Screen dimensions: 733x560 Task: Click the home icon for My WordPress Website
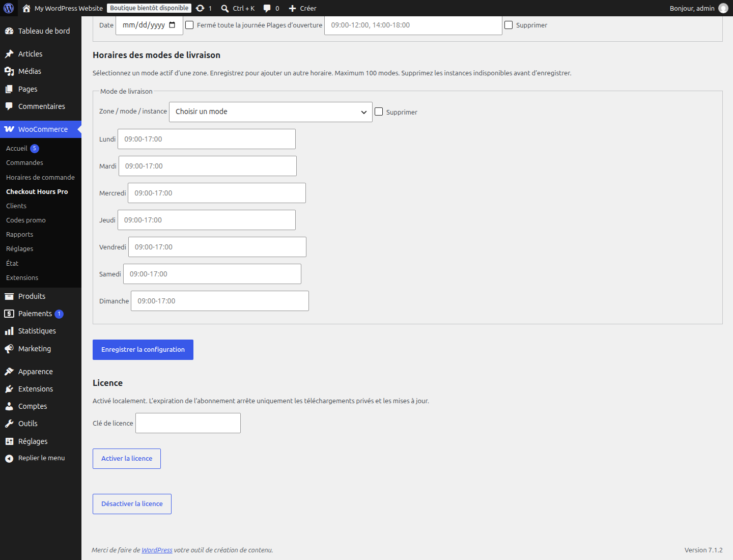click(26, 8)
